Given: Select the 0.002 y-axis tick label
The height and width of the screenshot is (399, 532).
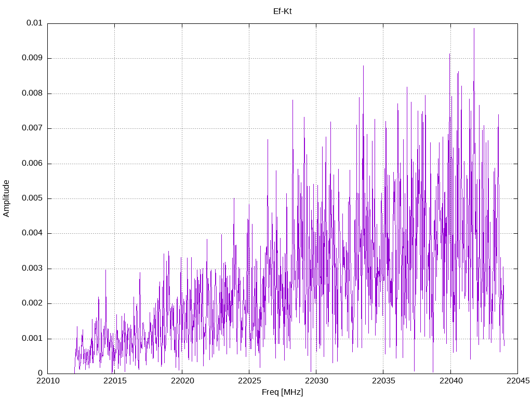Looking at the screenshot, I should (x=33, y=303).
